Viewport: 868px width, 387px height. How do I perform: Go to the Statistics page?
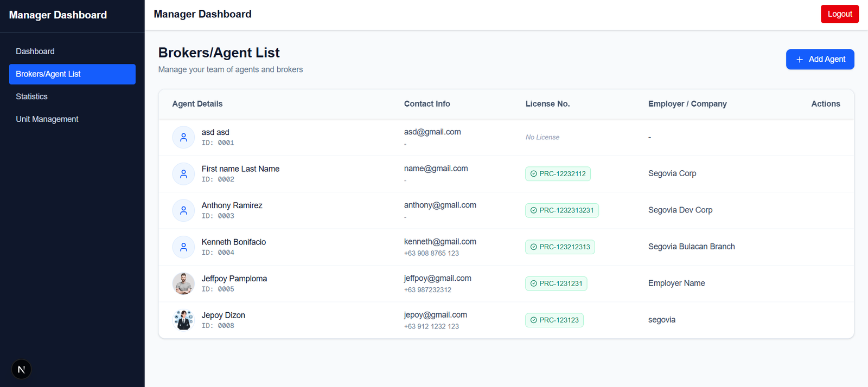point(32,96)
